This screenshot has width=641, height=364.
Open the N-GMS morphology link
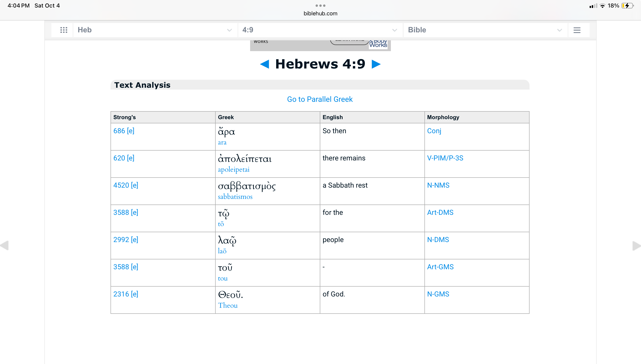point(438,294)
